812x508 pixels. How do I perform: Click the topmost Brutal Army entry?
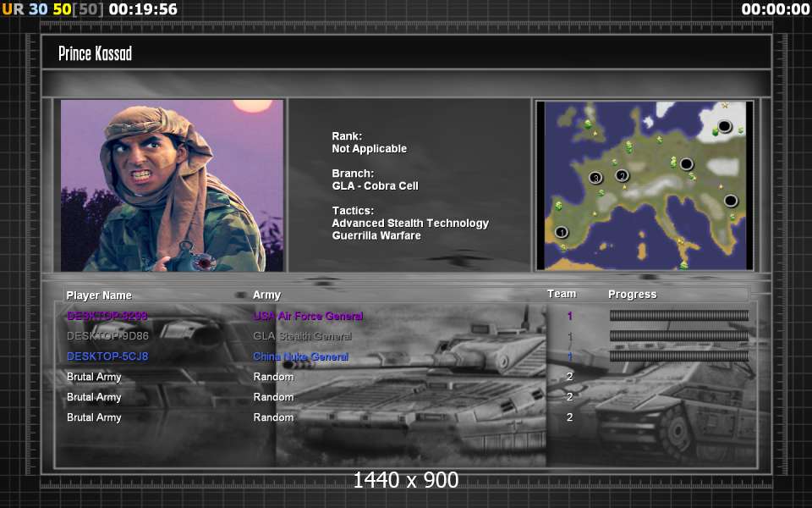[x=94, y=377]
